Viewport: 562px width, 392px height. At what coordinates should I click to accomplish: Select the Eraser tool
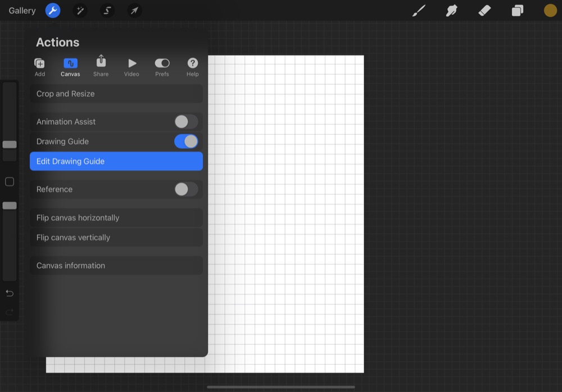point(484,11)
